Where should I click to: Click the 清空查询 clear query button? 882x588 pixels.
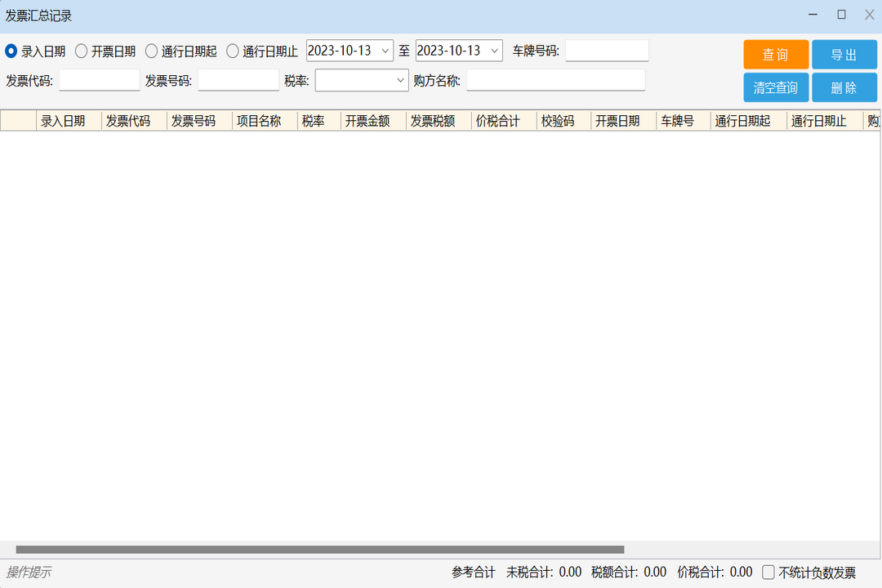tap(774, 87)
